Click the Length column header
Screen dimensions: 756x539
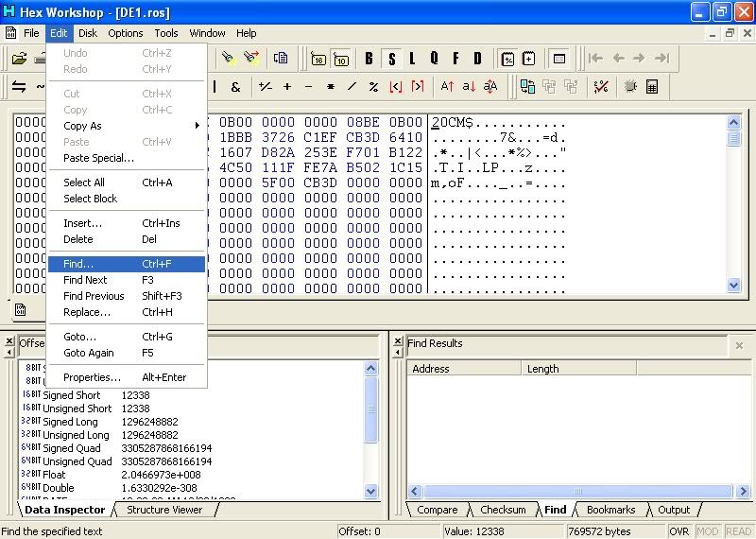(x=579, y=369)
